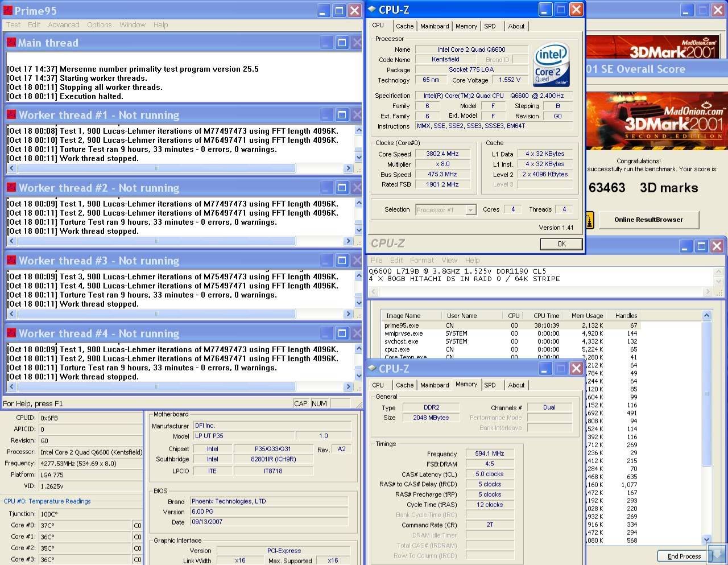
Task: Open the Window menu in Prime95
Action: point(133,25)
